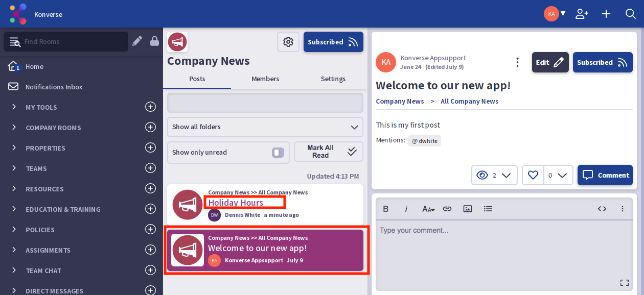Click the Comment button
This screenshot has width=644, height=295.
pyautogui.click(x=605, y=175)
